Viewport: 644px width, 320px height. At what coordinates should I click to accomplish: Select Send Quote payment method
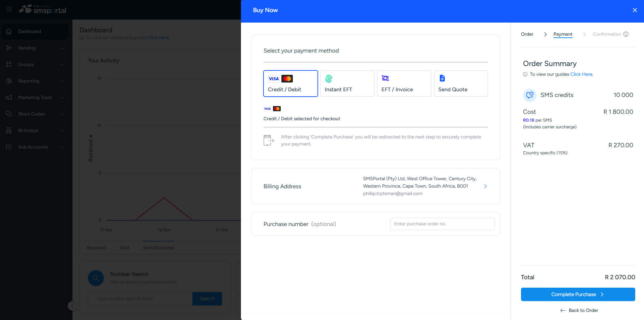coord(461,84)
